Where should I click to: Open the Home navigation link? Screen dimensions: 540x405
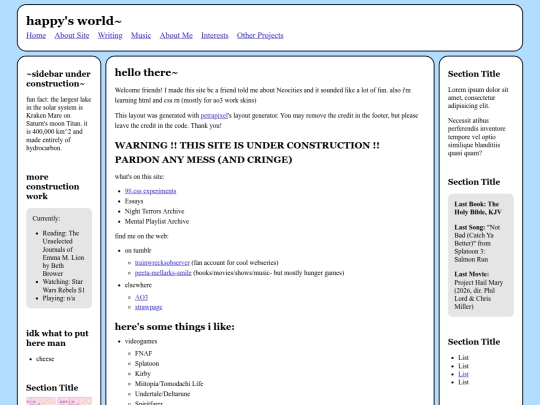[x=36, y=35]
